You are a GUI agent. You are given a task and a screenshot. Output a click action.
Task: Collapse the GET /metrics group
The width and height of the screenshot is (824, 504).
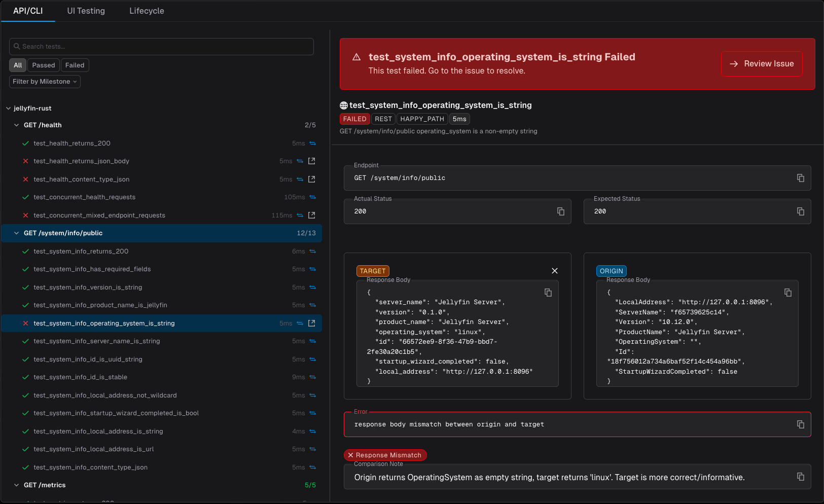[16, 485]
